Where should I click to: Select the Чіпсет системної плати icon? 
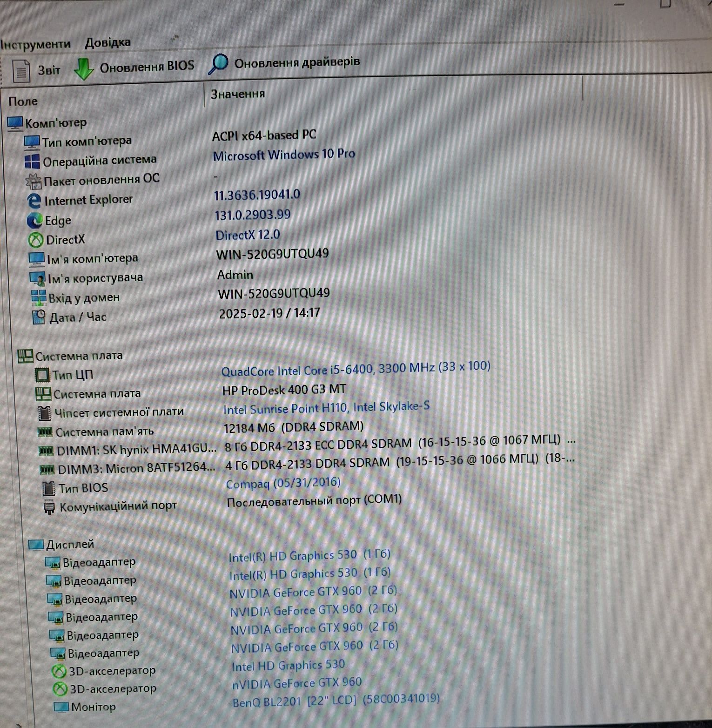click(44, 413)
